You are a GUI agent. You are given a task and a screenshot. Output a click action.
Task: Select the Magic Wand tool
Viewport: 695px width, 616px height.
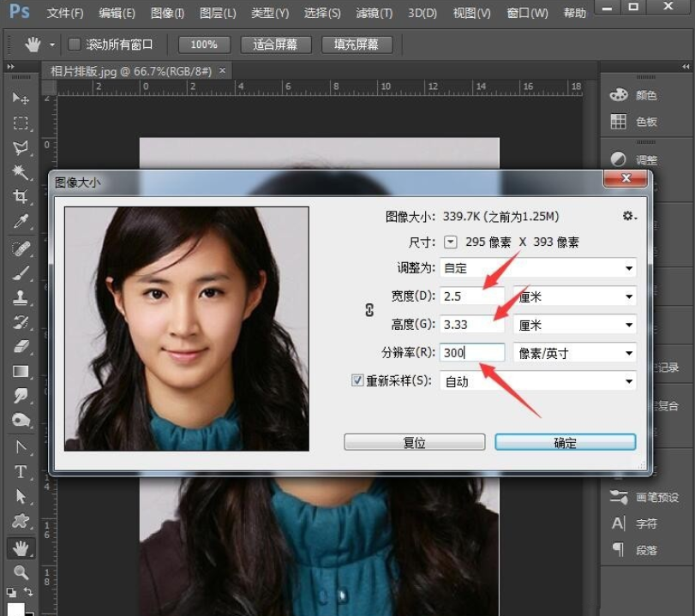(21, 171)
